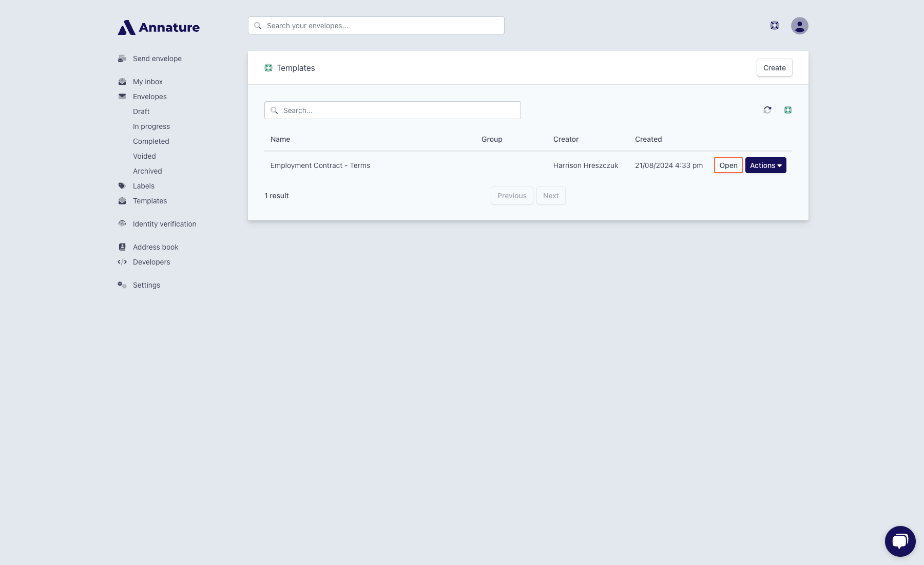This screenshot has height=565, width=924.
Task: Expand the Actions dropdown
Action: 766,165
